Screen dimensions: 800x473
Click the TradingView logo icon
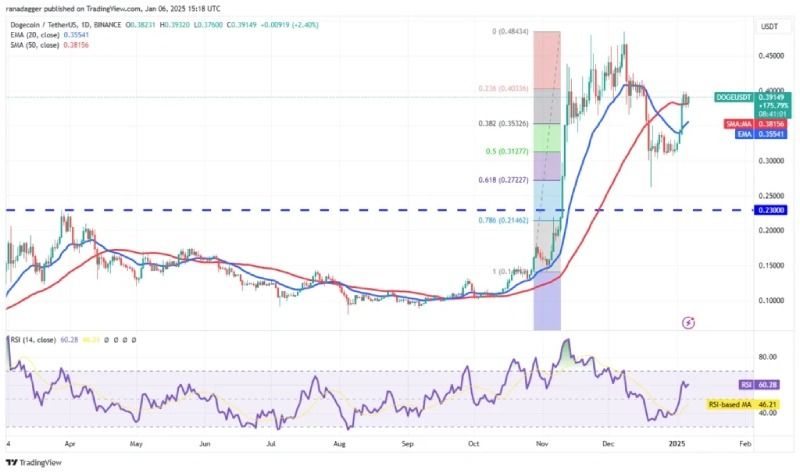click(x=11, y=462)
